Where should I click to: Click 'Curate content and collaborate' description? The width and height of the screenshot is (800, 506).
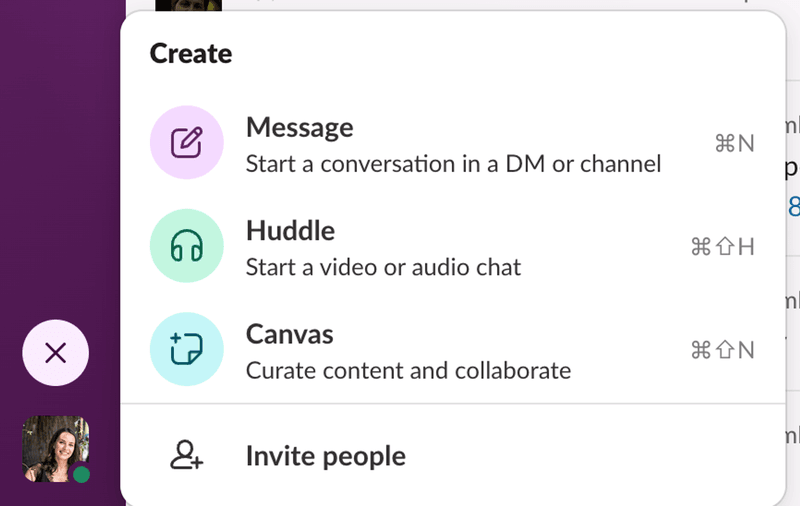click(408, 371)
